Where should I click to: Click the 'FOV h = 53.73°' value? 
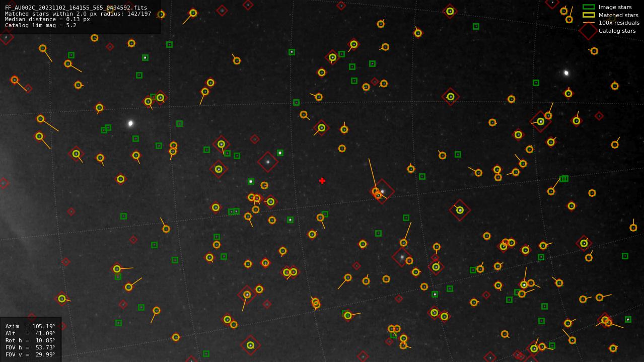click(30, 347)
